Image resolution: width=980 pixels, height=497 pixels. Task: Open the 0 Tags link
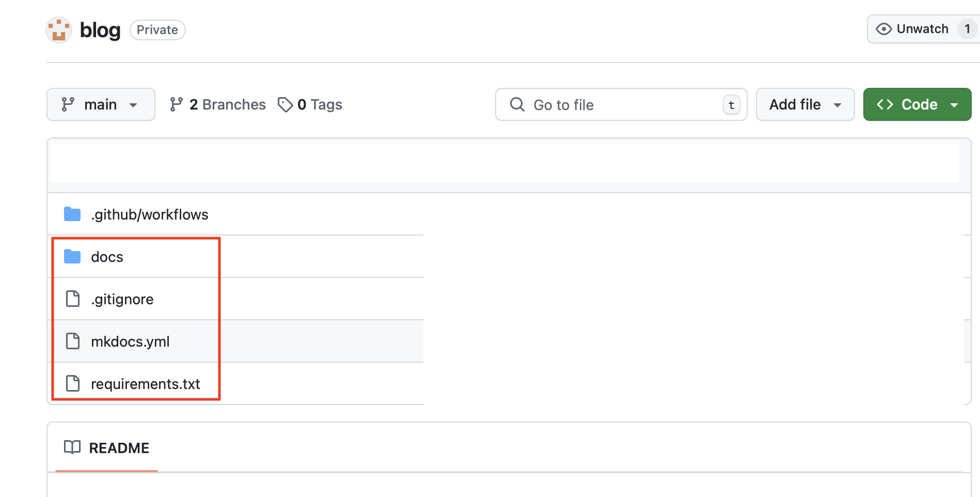320,105
